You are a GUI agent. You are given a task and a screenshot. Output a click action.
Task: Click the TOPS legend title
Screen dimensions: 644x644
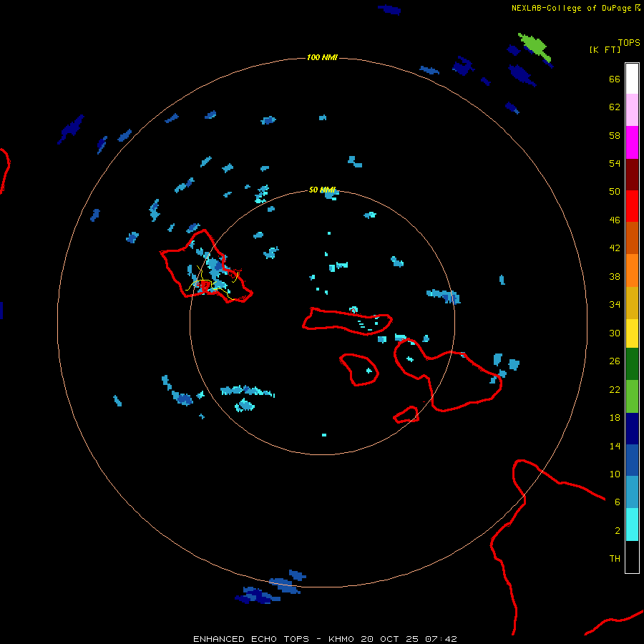click(x=629, y=42)
